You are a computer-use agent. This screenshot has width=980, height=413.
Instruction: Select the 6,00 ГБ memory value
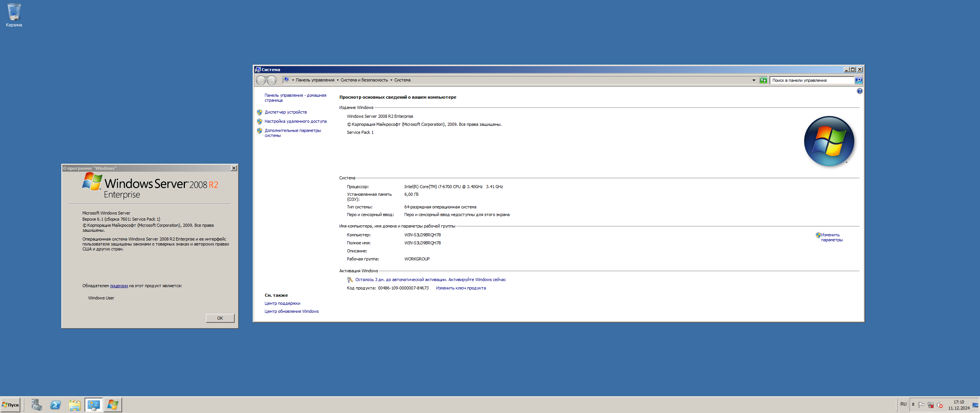coord(411,195)
